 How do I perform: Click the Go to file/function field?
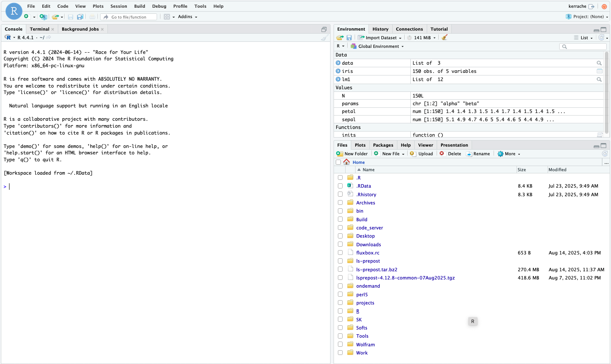[129, 17]
